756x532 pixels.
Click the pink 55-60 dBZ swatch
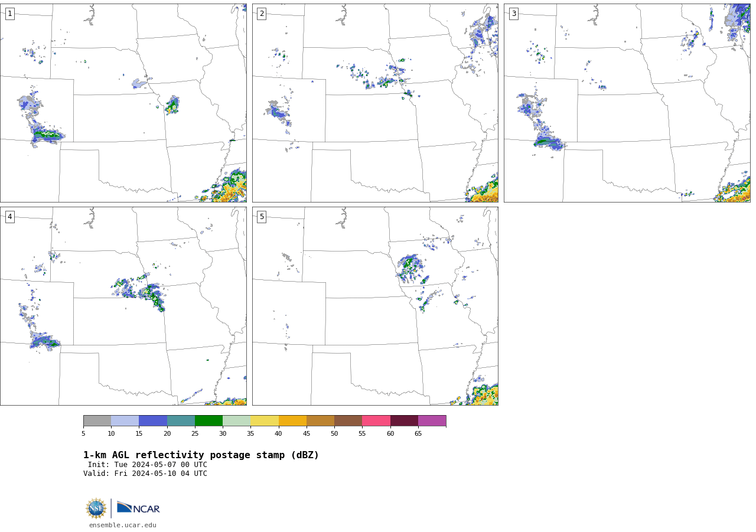pos(376,420)
